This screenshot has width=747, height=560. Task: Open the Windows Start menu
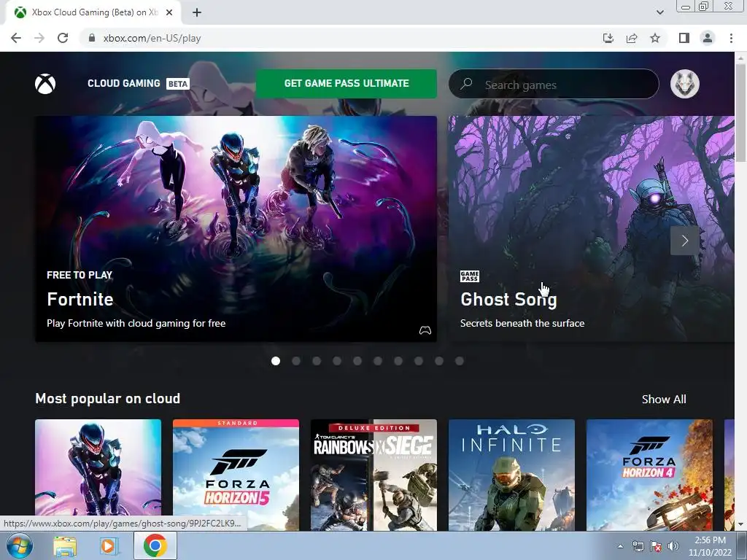[x=20, y=545]
